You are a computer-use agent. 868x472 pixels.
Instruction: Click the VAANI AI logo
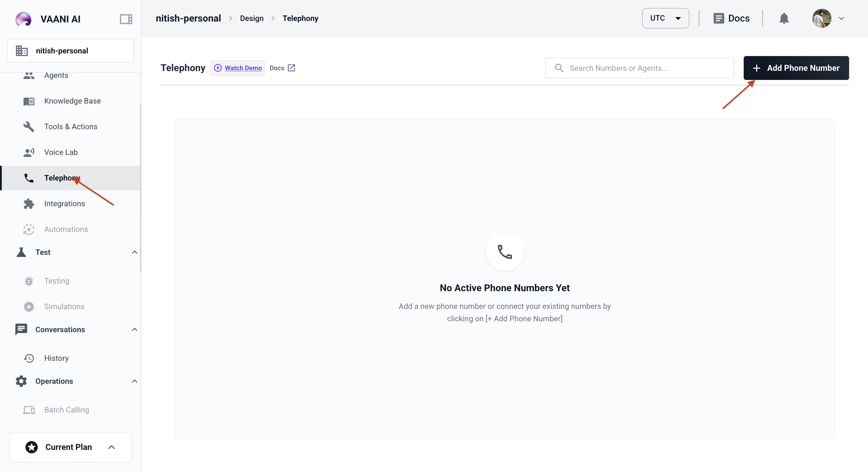click(x=24, y=19)
